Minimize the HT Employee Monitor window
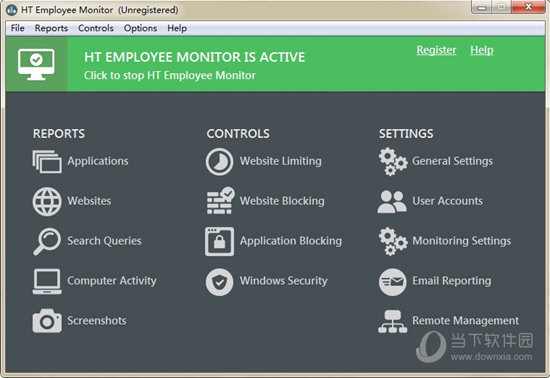Viewport: 550px width, 378px height. coord(482,8)
